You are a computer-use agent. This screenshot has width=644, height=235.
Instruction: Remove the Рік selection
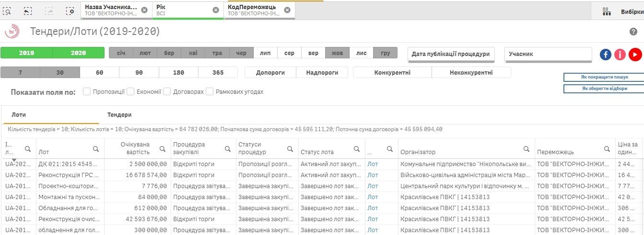click(x=216, y=10)
